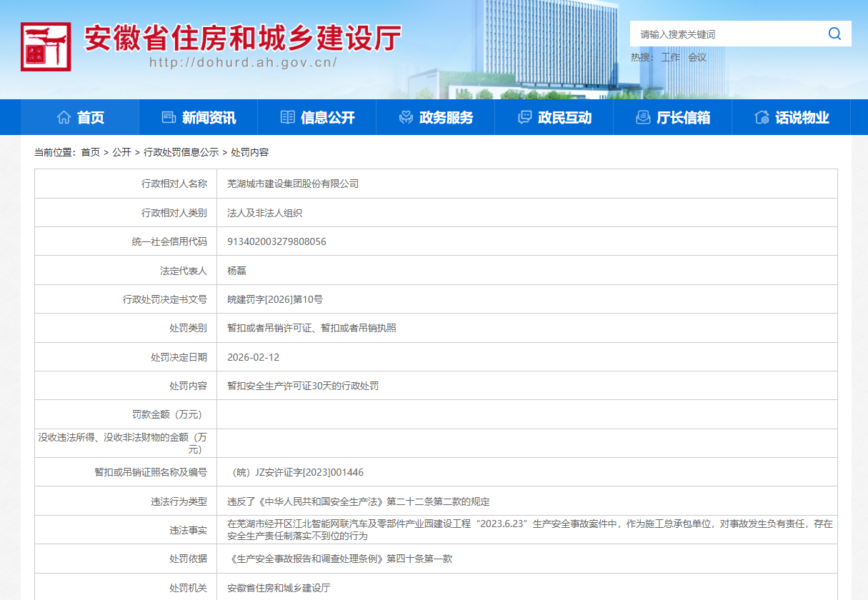Viewport: 868px width, 600px height.
Task: Click the search magnifier icon
Action: click(834, 34)
